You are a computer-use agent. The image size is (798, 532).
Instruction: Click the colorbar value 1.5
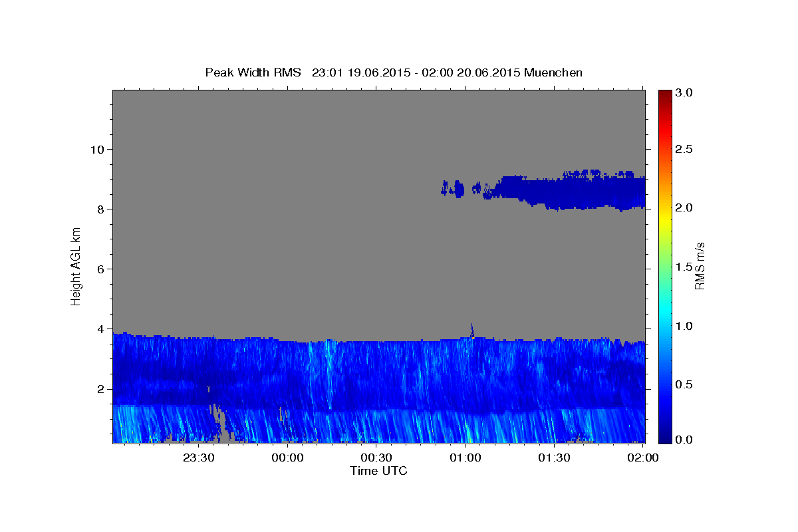tap(684, 267)
